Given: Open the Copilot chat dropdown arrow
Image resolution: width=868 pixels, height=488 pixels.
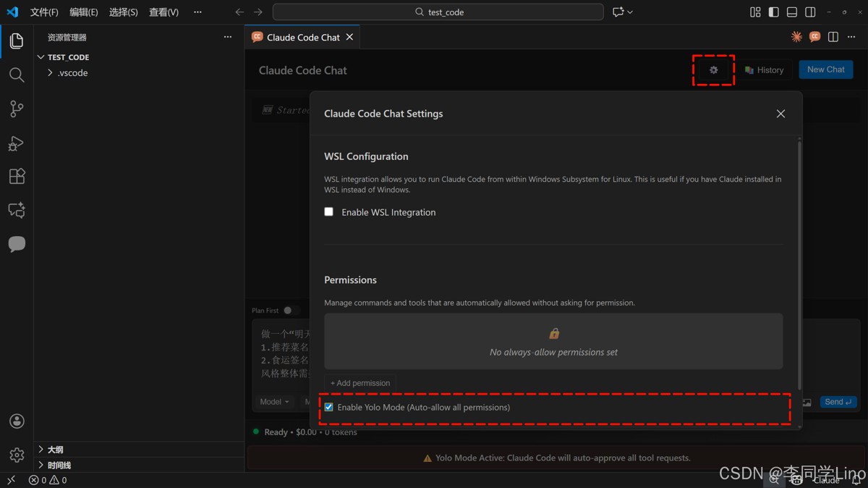Looking at the screenshot, I should pyautogui.click(x=630, y=12).
